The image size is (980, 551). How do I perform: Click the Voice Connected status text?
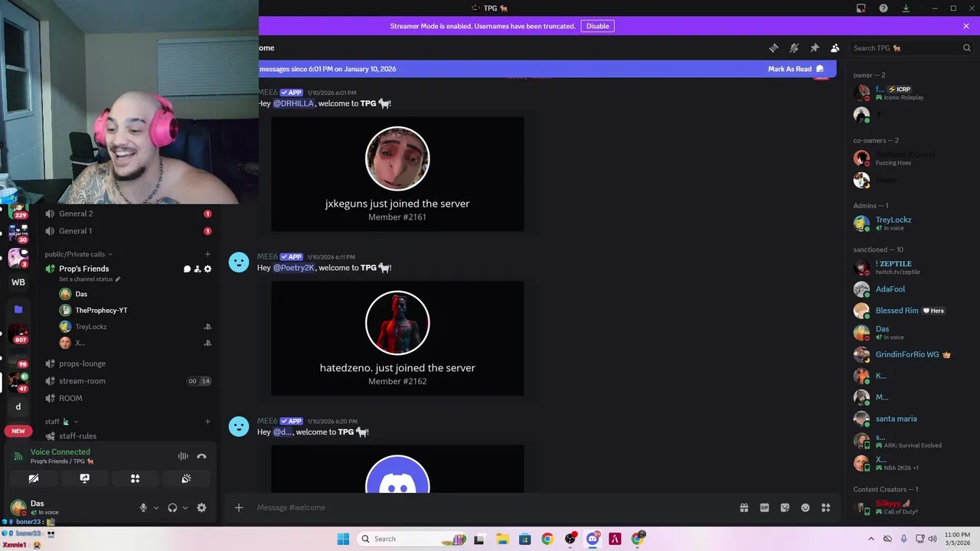point(60,452)
